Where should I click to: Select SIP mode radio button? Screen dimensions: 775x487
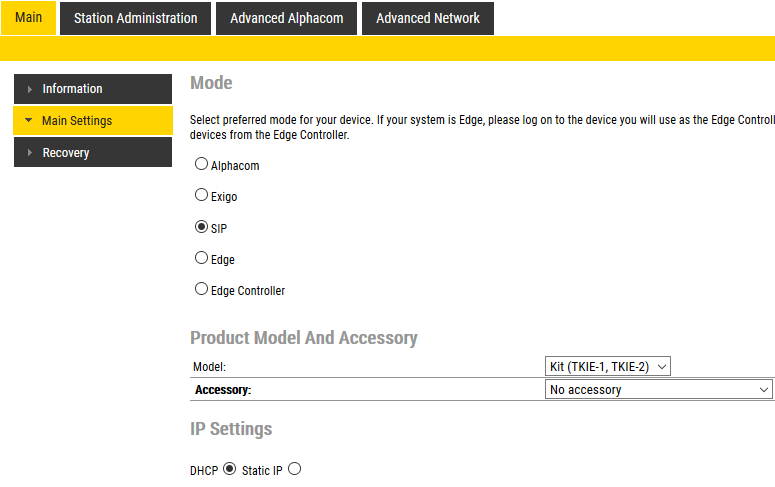[201, 226]
